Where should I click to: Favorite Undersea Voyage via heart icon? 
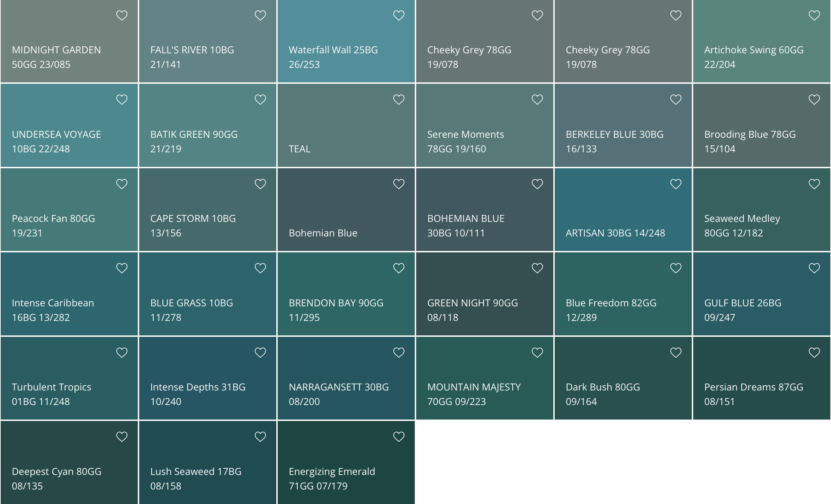pos(122,100)
